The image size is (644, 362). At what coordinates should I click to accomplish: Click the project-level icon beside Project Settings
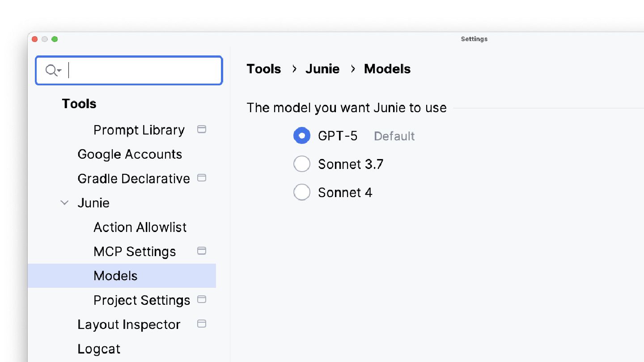coord(202,299)
